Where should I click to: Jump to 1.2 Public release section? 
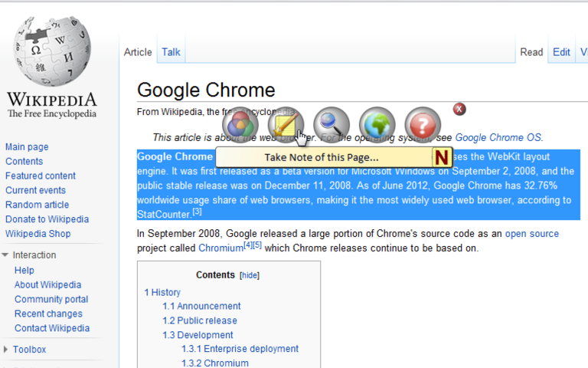tap(200, 320)
